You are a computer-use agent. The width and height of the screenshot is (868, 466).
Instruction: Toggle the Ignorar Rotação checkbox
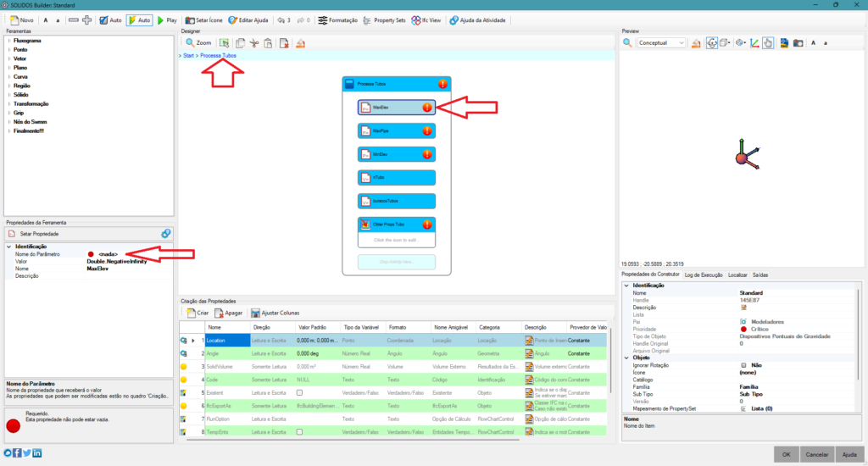pyautogui.click(x=743, y=365)
